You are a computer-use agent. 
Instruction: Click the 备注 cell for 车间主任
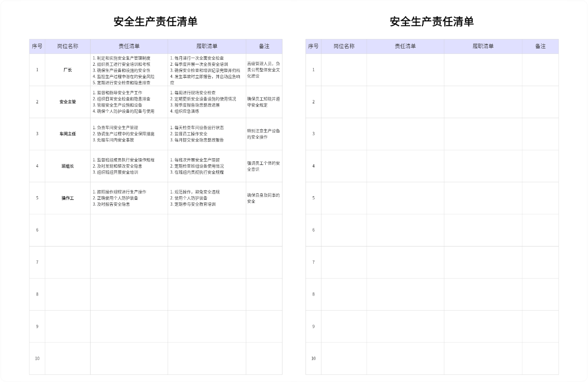[264, 134]
